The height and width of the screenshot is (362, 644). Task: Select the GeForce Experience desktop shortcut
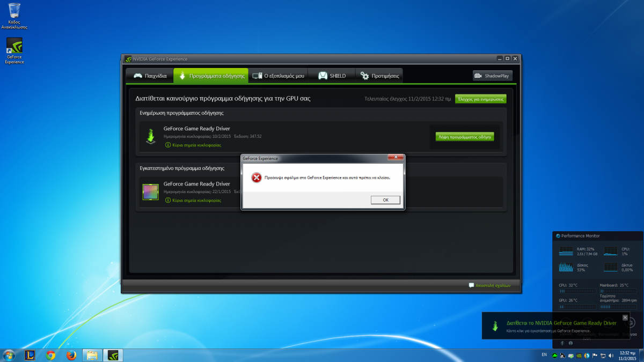[14, 51]
